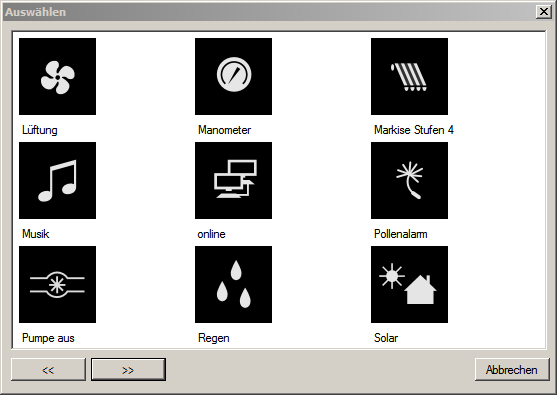Select the Musik note icon
Image resolution: width=557 pixels, height=395 pixels.
coord(57,180)
